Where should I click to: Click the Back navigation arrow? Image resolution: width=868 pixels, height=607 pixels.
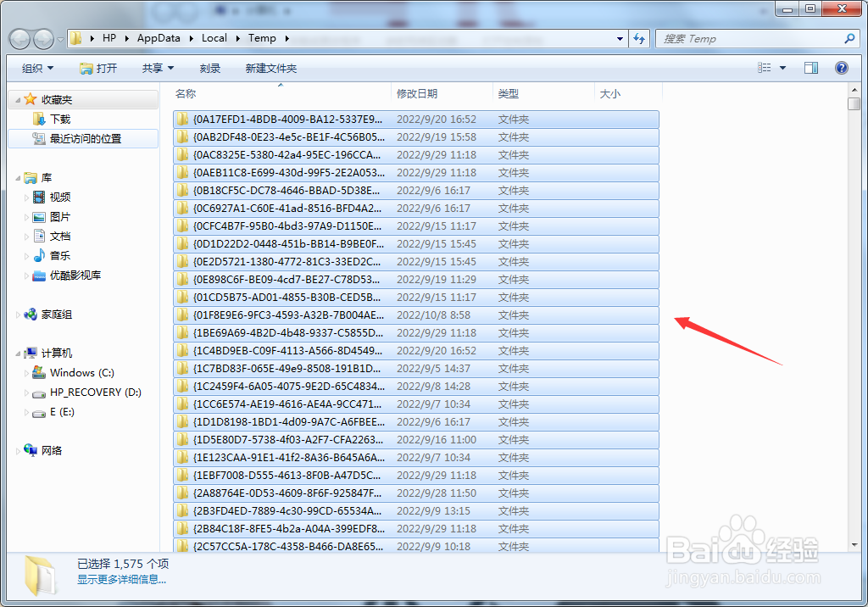click(x=20, y=39)
